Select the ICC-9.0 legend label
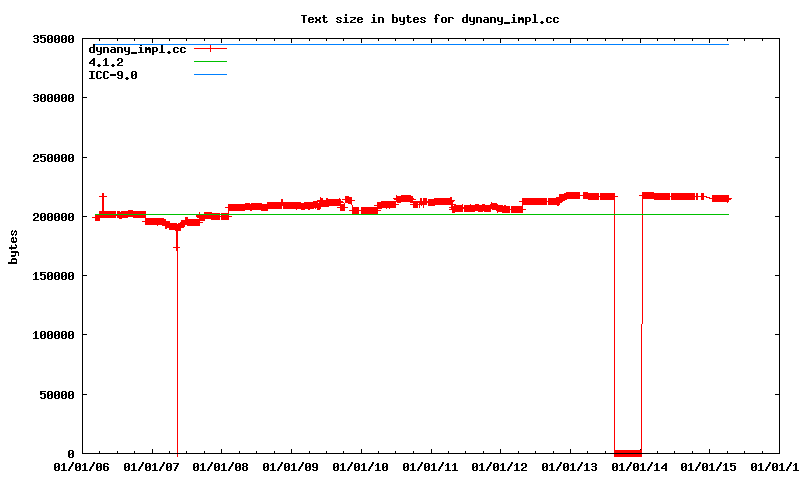 (113, 75)
